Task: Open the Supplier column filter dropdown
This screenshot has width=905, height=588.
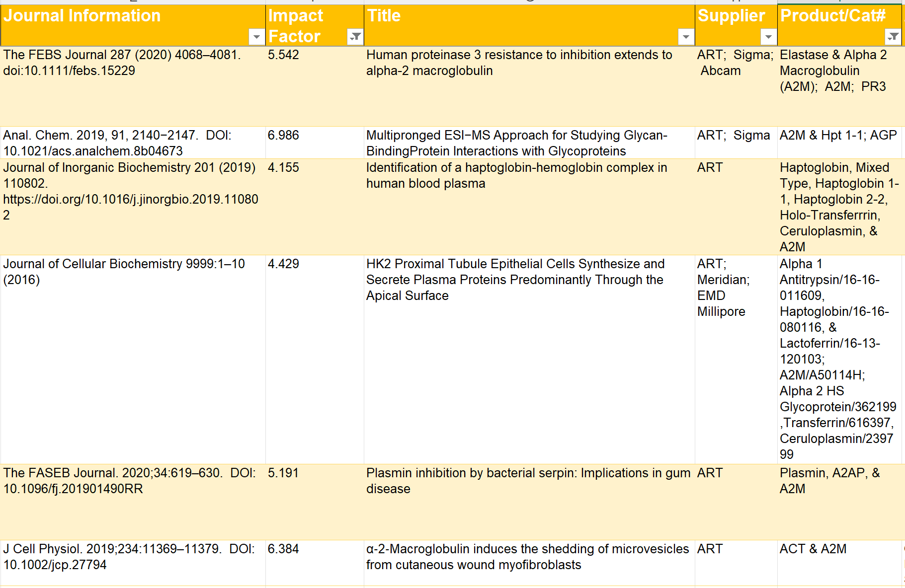Action: point(768,37)
